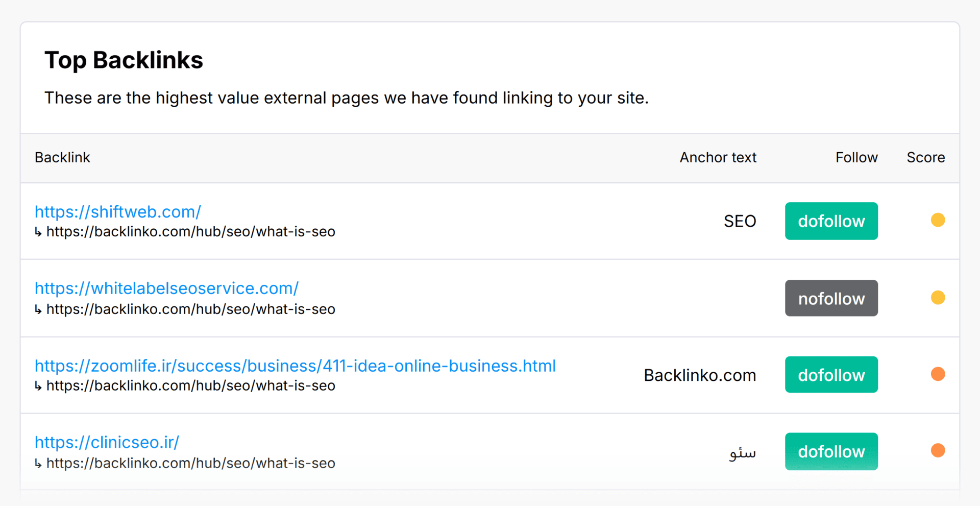Screen dimensions: 980x506
Task: Click the score dot beside whitelabelseoservice.com row
Action: pyautogui.click(x=938, y=297)
